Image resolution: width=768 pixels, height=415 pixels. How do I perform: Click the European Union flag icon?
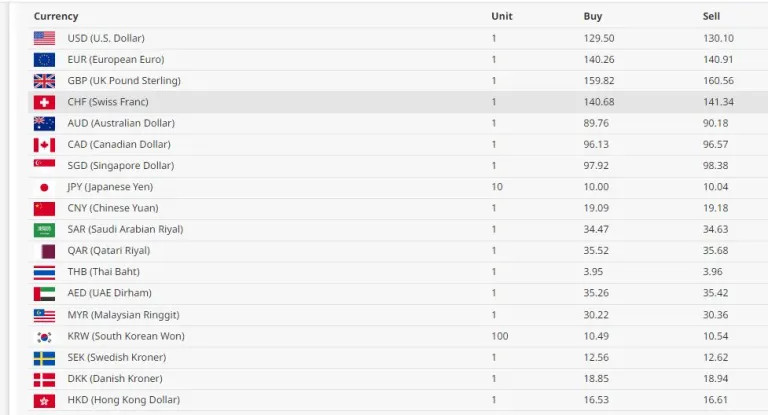click(x=44, y=60)
